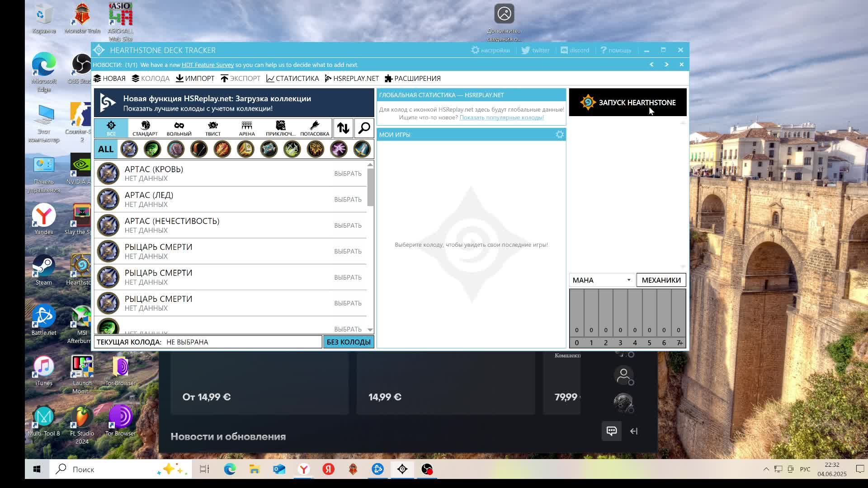
Task: Click deck list scrollbar up arrow
Action: click(370, 164)
